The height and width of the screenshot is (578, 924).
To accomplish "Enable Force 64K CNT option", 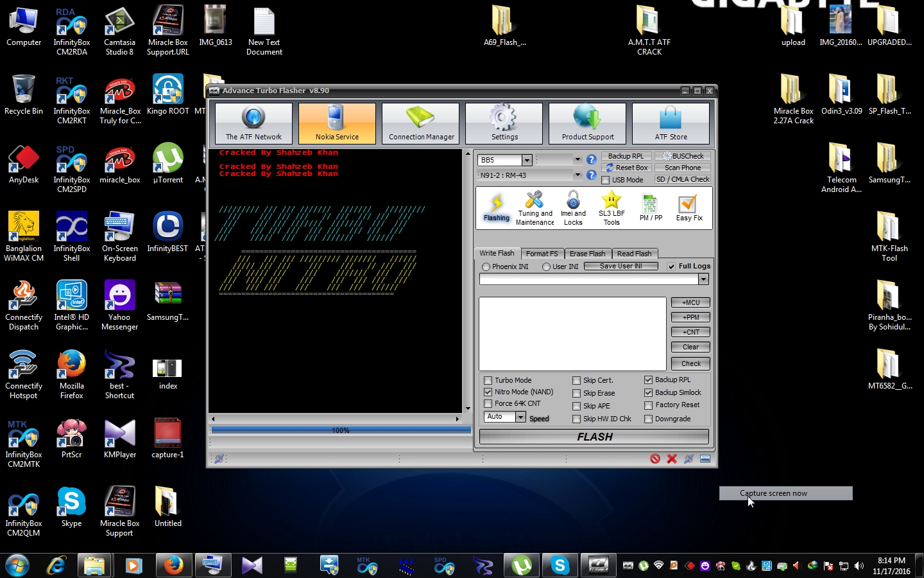I will pos(488,403).
